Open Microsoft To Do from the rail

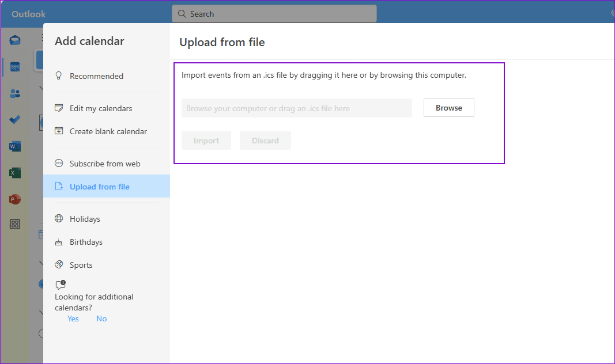click(14, 119)
